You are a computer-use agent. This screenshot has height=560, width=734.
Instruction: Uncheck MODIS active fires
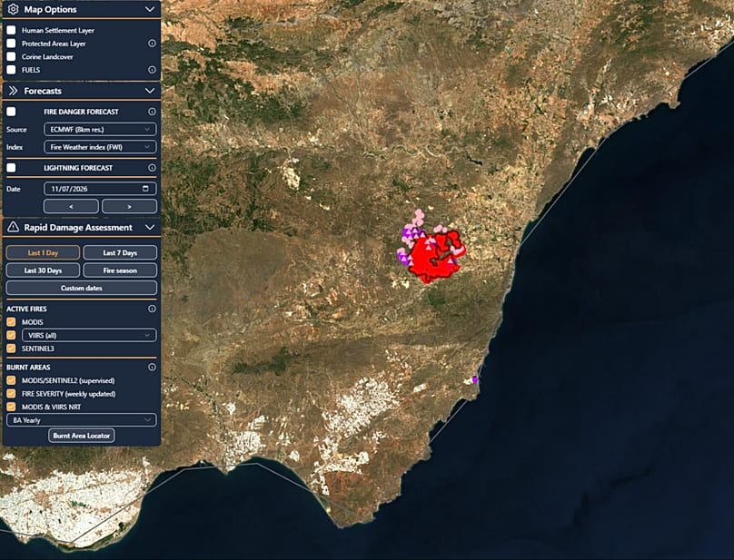(11, 322)
